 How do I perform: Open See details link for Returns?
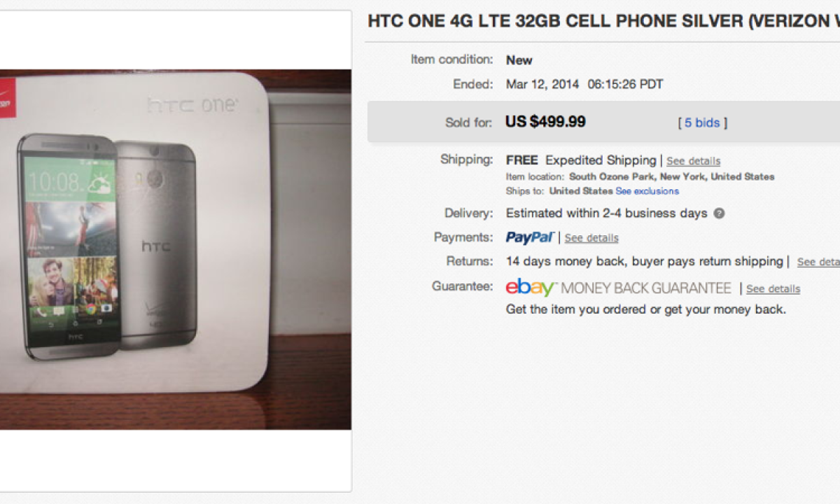pos(818,262)
